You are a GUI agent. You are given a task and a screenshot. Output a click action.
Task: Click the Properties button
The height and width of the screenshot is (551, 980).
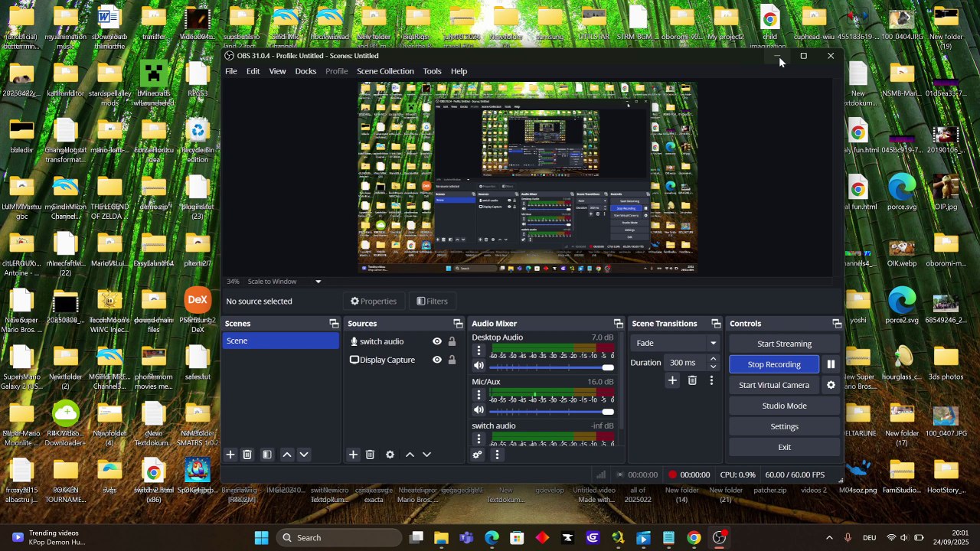(374, 301)
